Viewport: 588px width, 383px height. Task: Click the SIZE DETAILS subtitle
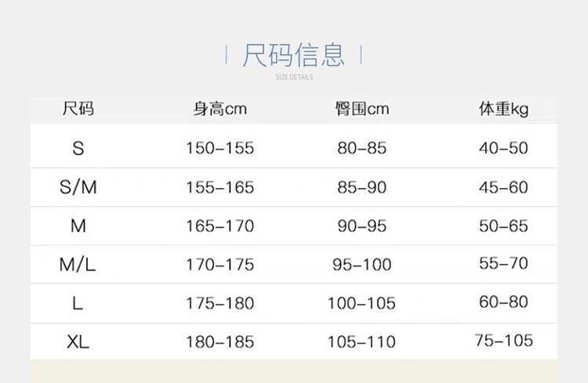pyautogui.click(x=294, y=78)
